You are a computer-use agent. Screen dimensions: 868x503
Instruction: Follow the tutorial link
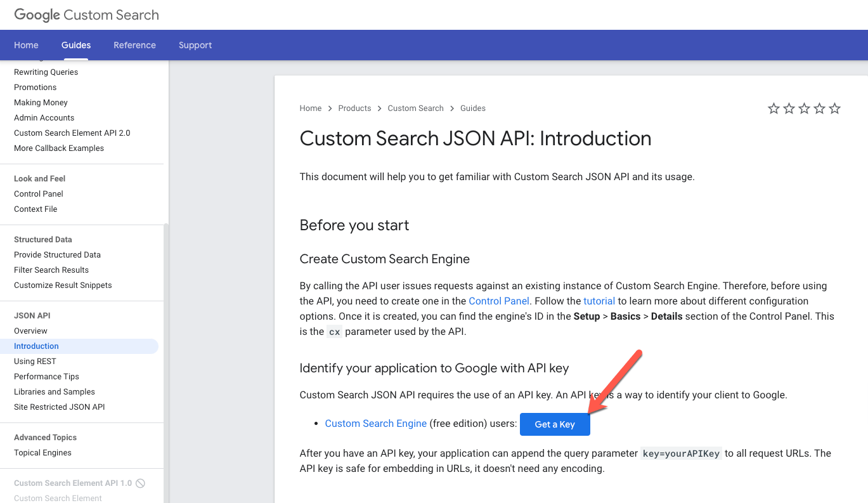coord(599,301)
